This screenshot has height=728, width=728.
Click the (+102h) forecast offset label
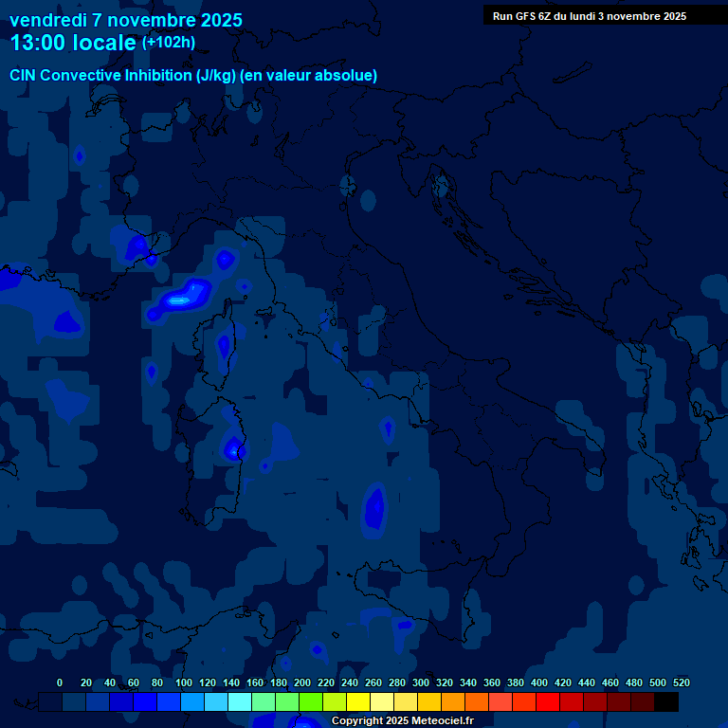pos(169,43)
